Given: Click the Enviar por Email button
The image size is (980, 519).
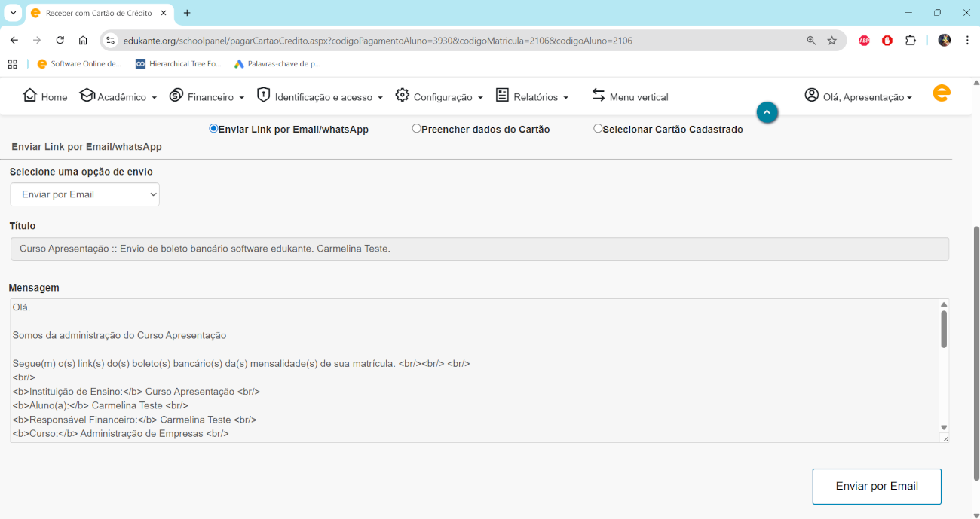Looking at the screenshot, I should pyautogui.click(x=876, y=487).
